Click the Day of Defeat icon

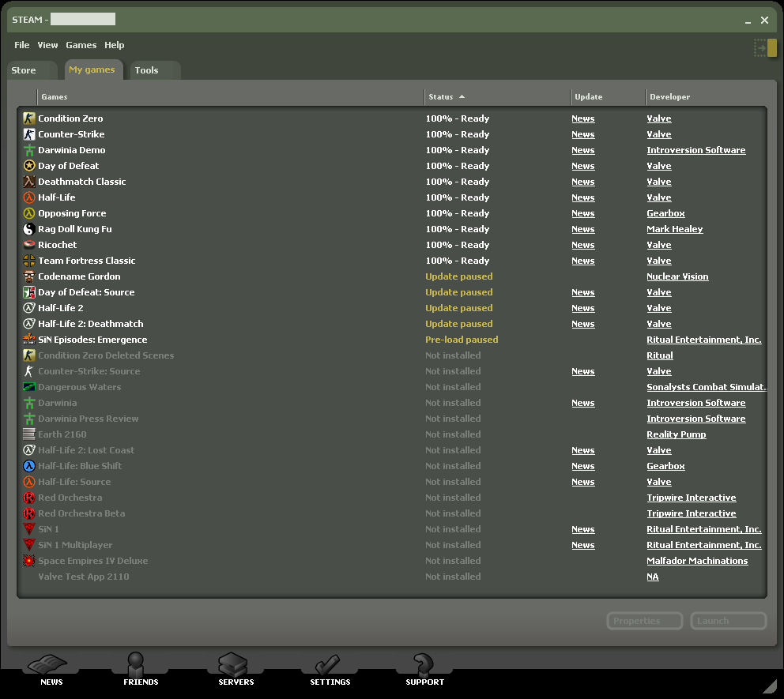[29, 166]
